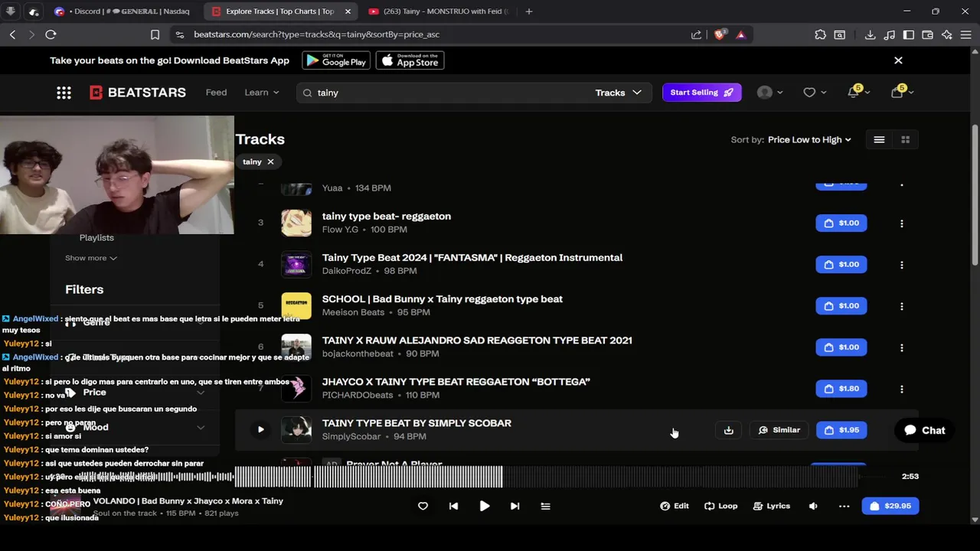The width and height of the screenshot is (980, 551).
Task: Buy tainy type beat- reggaeton for $1.00
Action: pos(841,223)
